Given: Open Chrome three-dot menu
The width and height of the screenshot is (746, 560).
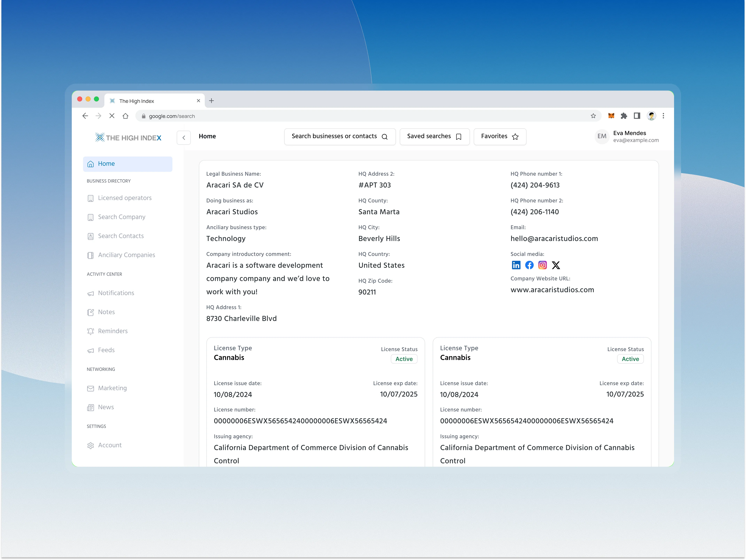Looking at the screenshot, I should tap(663, 116).
